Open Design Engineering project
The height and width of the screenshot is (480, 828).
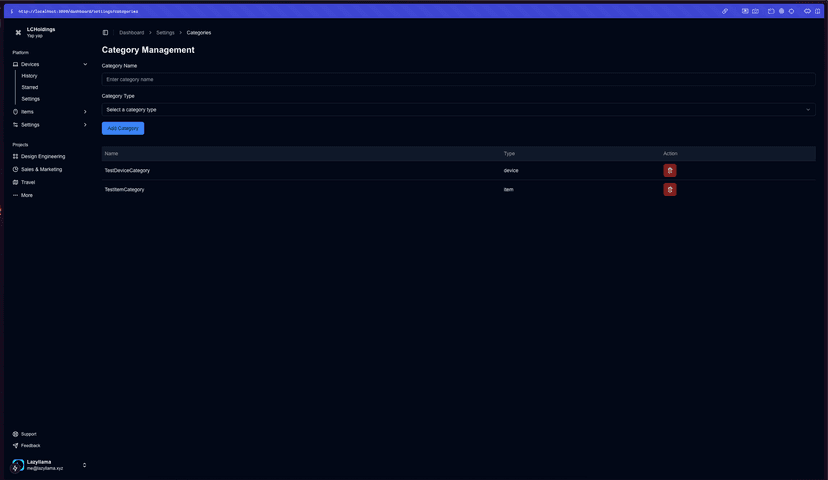pos(43,157)
